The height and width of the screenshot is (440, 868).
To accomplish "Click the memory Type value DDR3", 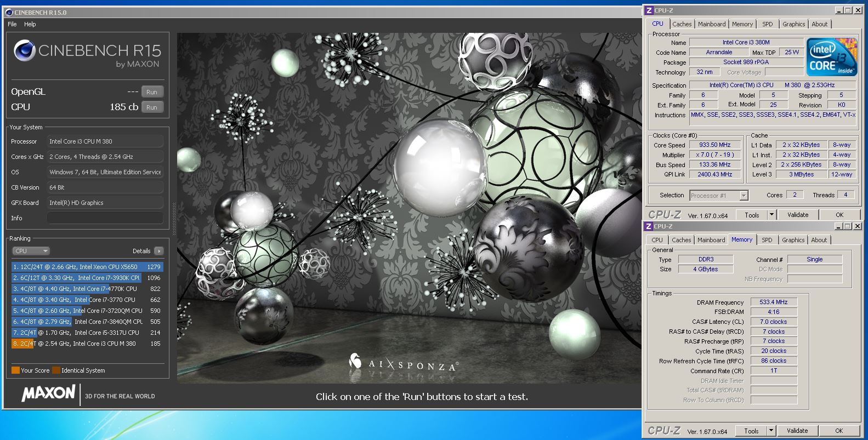I will tap(706, 259).
